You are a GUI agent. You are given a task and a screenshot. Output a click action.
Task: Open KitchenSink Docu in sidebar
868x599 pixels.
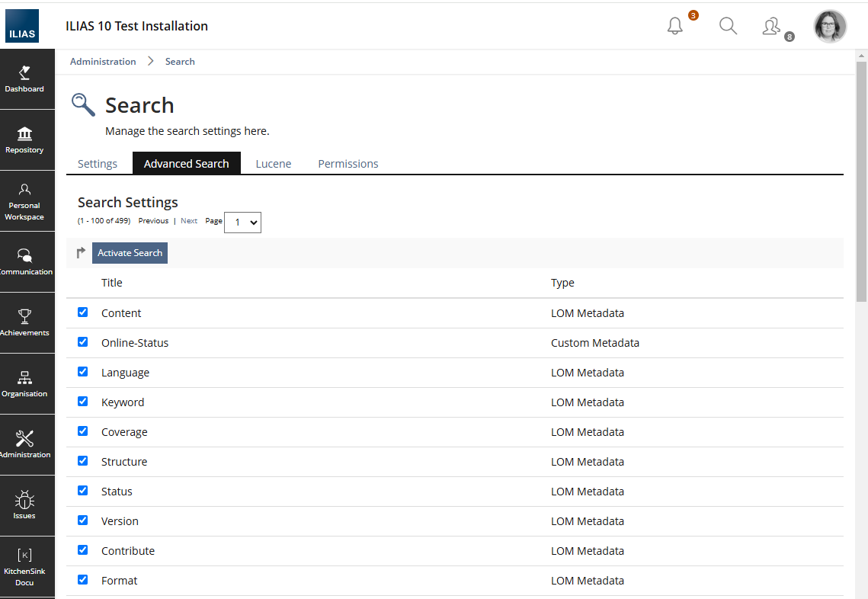point(25,567)
